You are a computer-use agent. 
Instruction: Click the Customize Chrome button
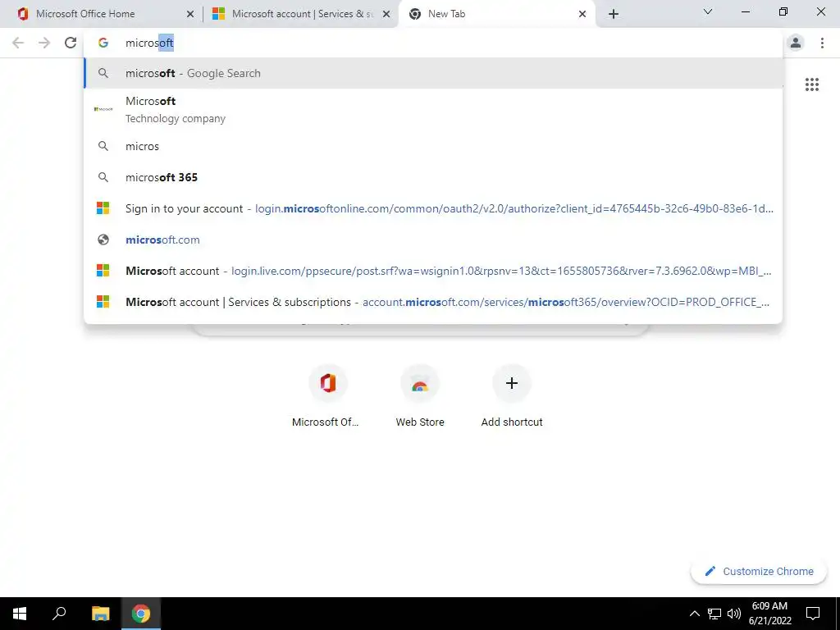point(759,571)
